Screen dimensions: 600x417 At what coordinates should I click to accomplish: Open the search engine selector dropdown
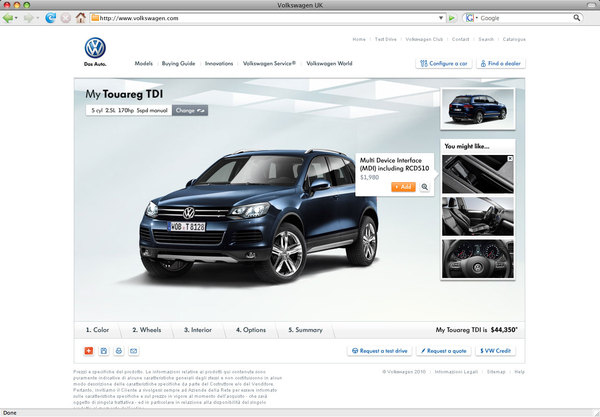(x=472, y=18)
